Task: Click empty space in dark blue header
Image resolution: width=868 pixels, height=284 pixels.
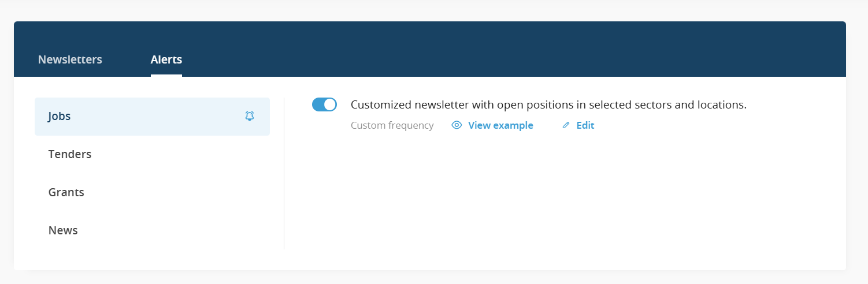Action: 520,49
